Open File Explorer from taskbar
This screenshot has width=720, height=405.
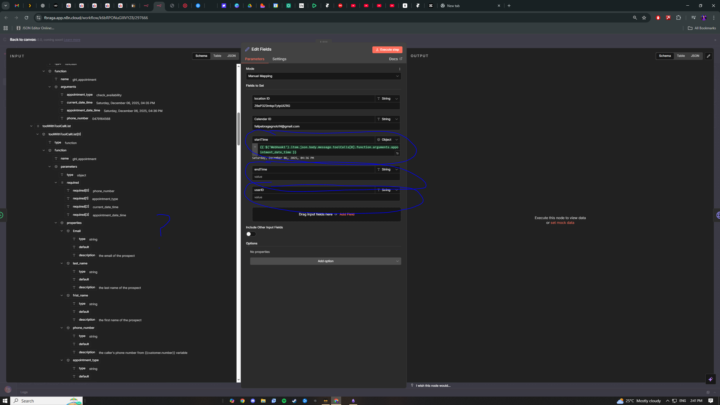(x=263, y=401)
